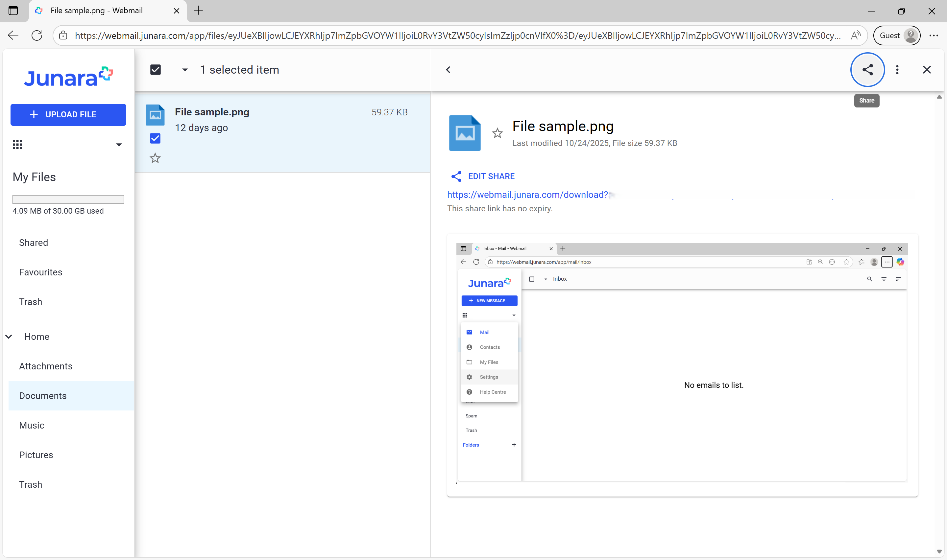The height and width of the screenshot is (560, 947).
Task: Click the EDIT SHARE share icon
Action: (456, 176)
